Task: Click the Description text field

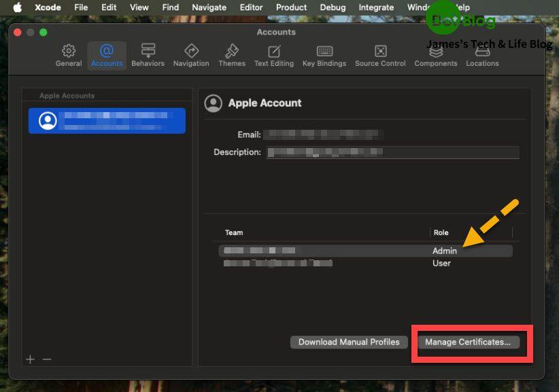Action: pyautogui.click(x=392, y=152)
